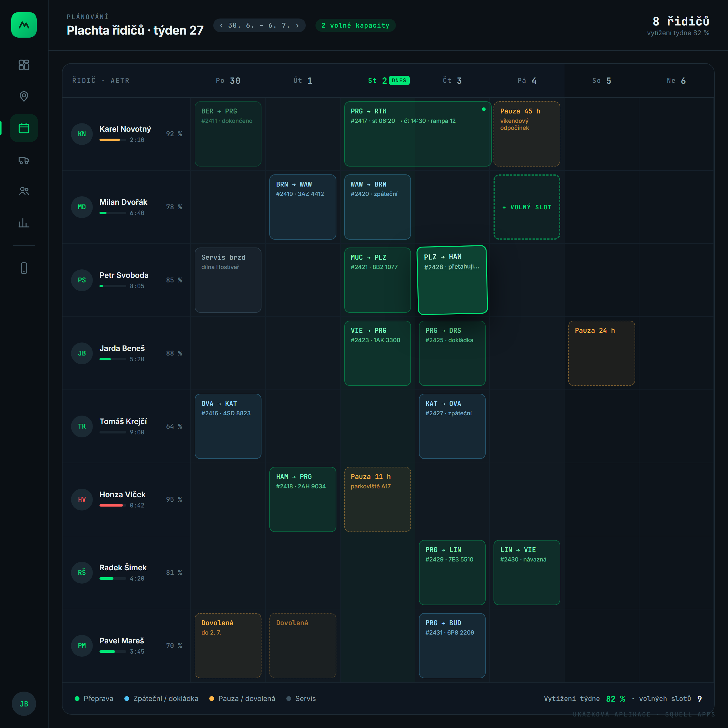This screenshot has width=728, height=728.
Task: Open the Pauza 11 h parkoviště A17 card
Action: click(x=378, y=499)
